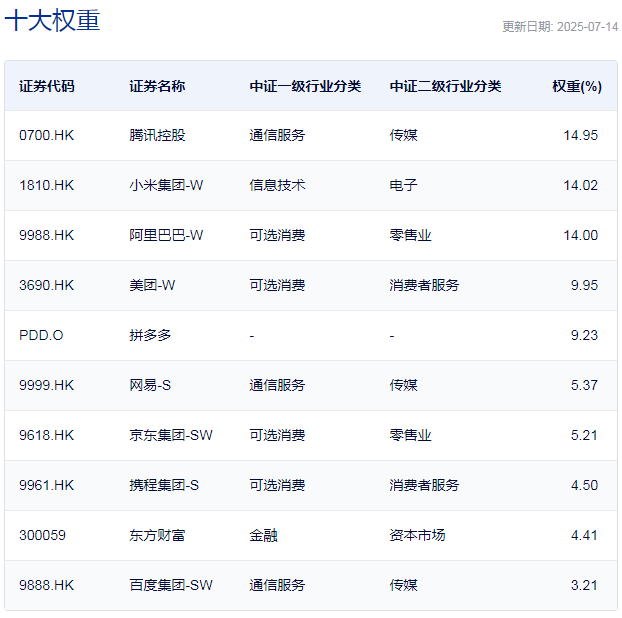Select the 美团-W row name
The image size is (622, 618).
coord(152,285)
